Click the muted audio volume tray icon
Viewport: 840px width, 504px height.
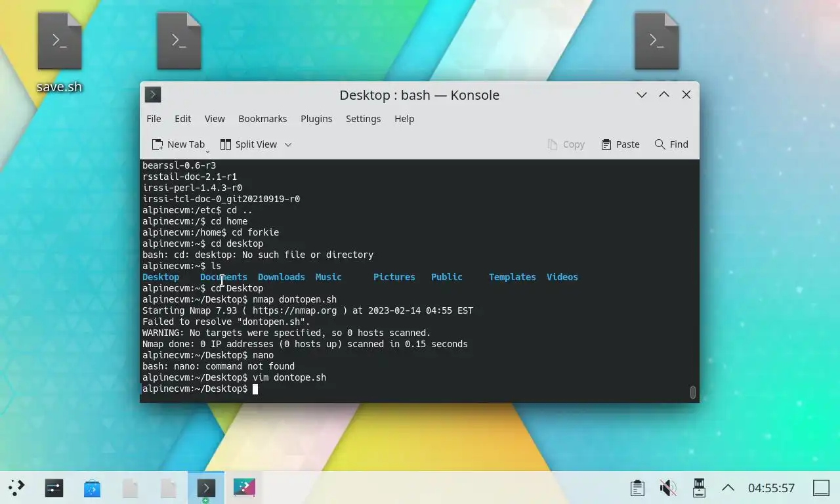(x=667, y=488)
